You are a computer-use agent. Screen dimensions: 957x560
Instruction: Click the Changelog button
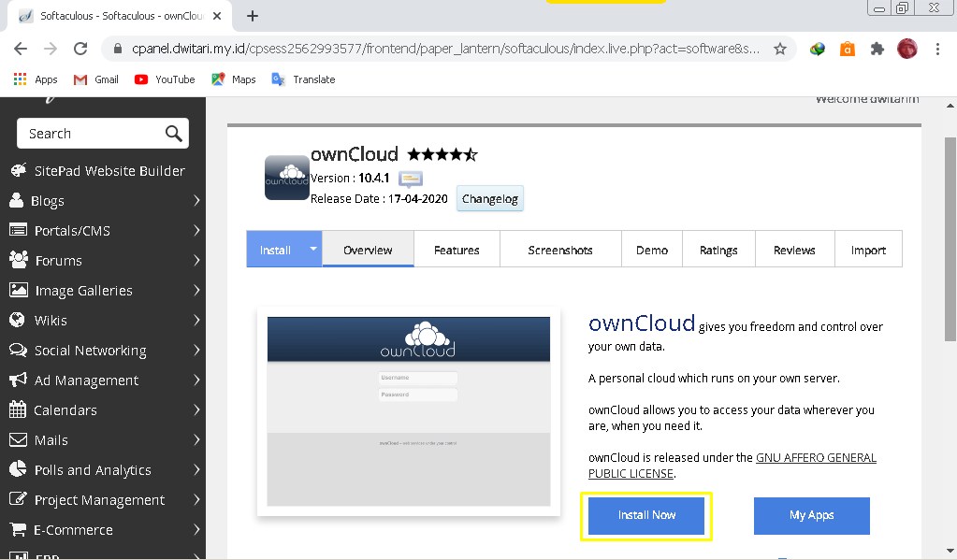tap(490, 199)
